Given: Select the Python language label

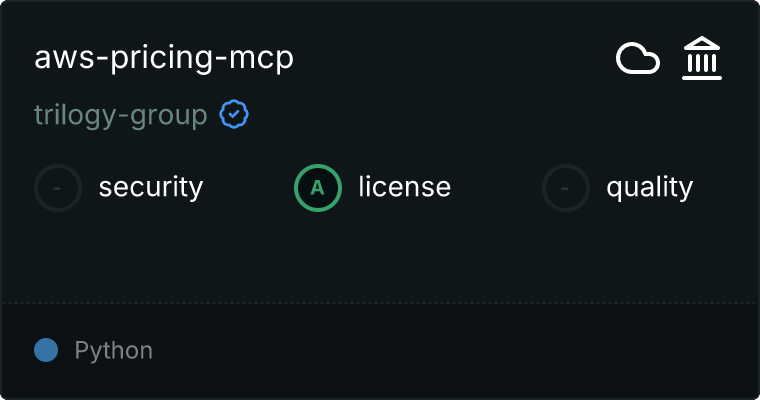Looking at the screenshot, I should [x=113, y=351].
